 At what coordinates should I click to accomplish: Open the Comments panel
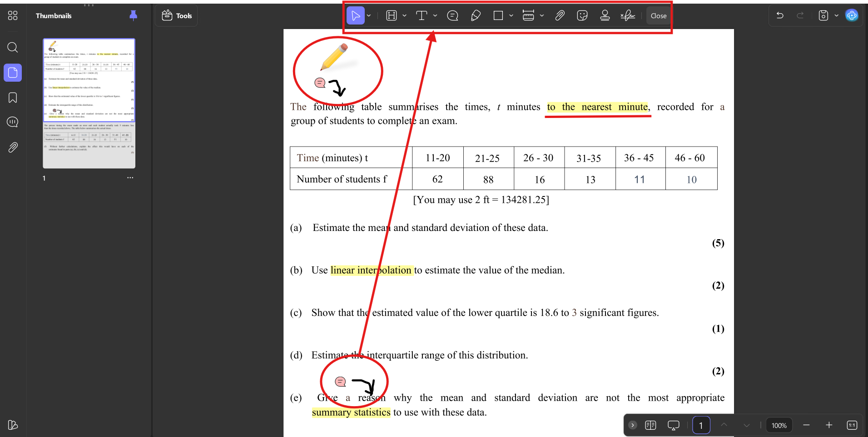coord(13,122)
